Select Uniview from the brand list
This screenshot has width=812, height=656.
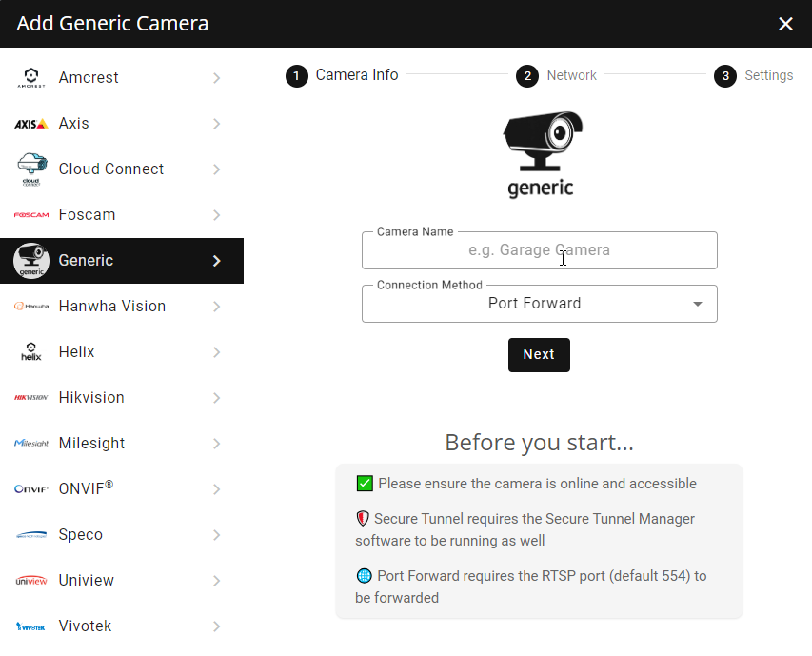pos(122,581)
